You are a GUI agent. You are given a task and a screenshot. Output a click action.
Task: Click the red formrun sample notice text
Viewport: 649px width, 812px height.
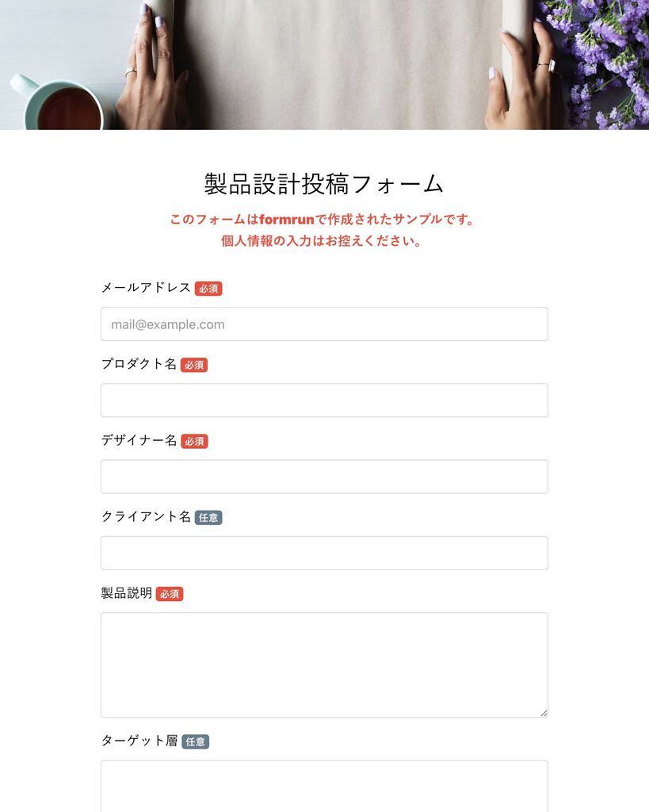(x=322, y=220)
